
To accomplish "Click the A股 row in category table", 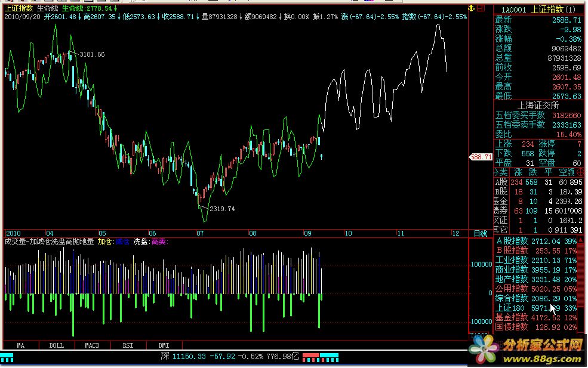I will 538,182.
